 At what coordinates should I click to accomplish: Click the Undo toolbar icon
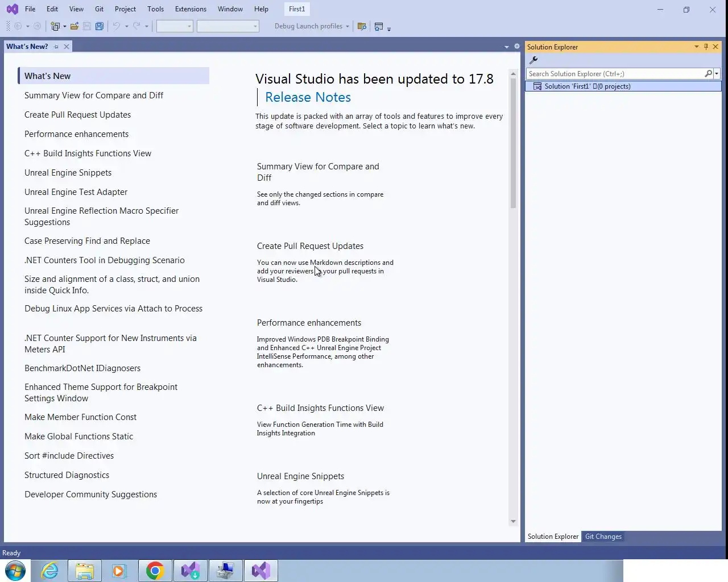[116, 26]
